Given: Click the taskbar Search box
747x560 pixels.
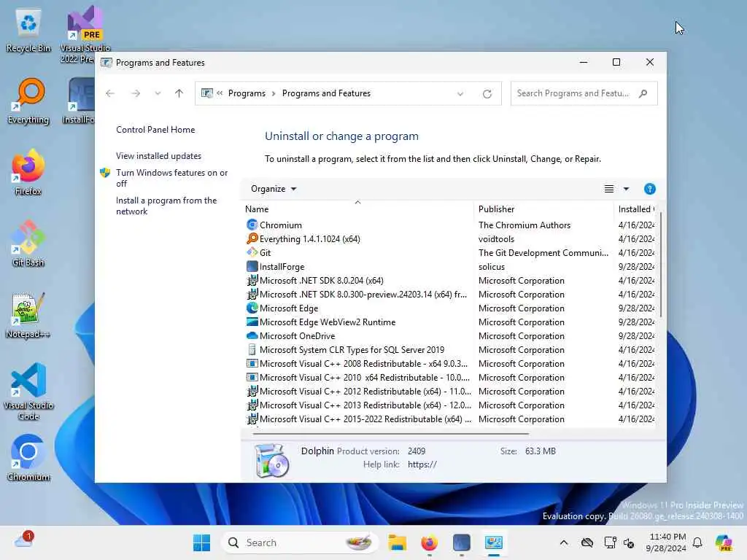Looking at the screenshot, I should pyautogui.click(x=300, y=542).
